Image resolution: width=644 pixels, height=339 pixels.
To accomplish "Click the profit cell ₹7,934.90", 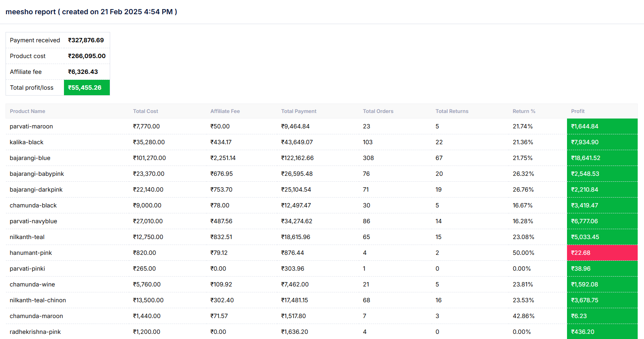I will tap(602, 142).
